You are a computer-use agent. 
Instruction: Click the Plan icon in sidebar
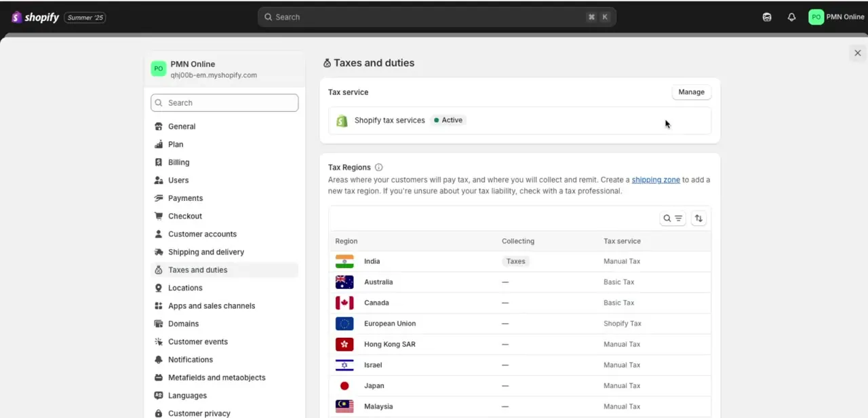point(159,145)
